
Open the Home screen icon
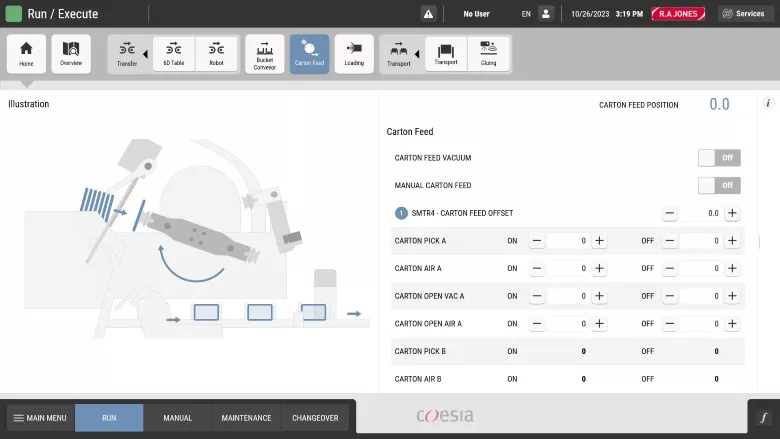[x=26, y=54]
